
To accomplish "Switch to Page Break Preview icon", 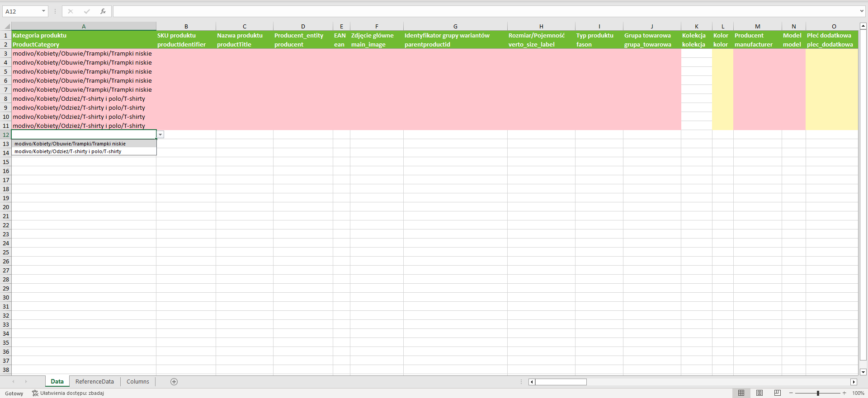I will coord(778,393).
